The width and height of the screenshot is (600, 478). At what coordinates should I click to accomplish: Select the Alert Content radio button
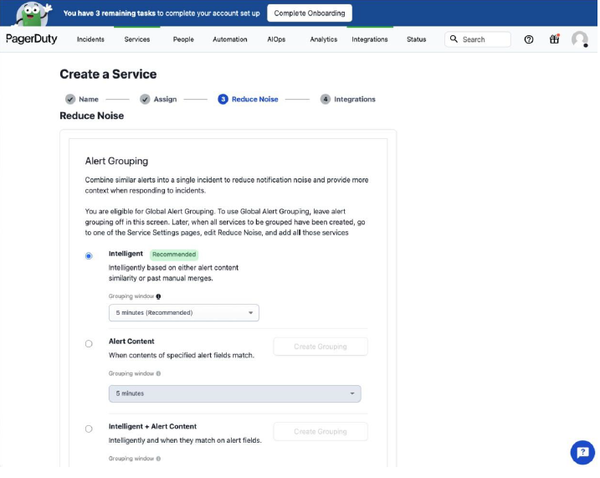pos(89,344)
